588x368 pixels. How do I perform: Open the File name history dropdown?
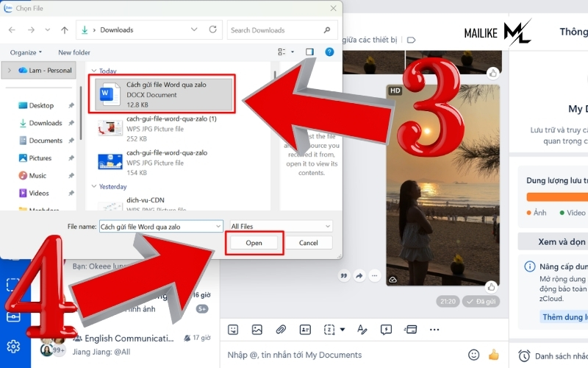coord(218,227)
